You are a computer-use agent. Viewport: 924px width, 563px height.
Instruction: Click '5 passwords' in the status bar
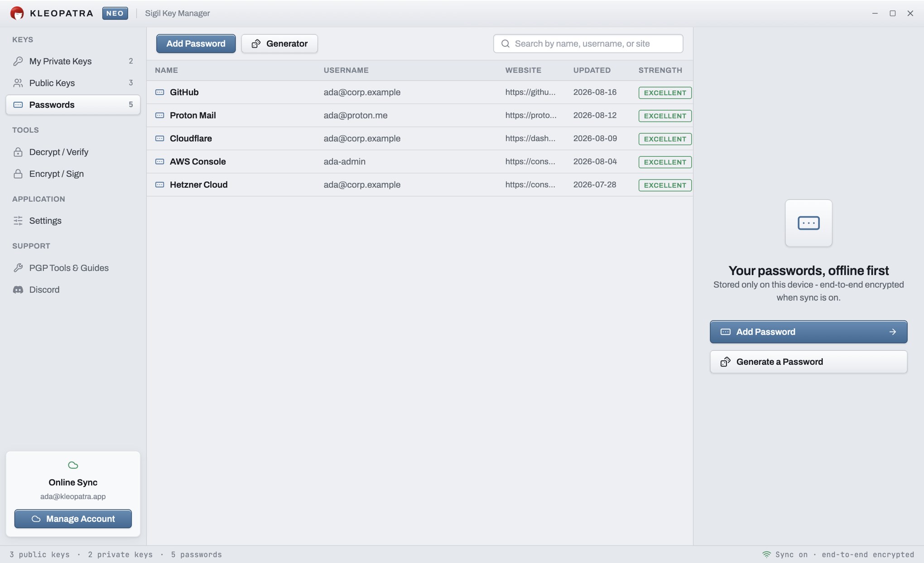196,554
